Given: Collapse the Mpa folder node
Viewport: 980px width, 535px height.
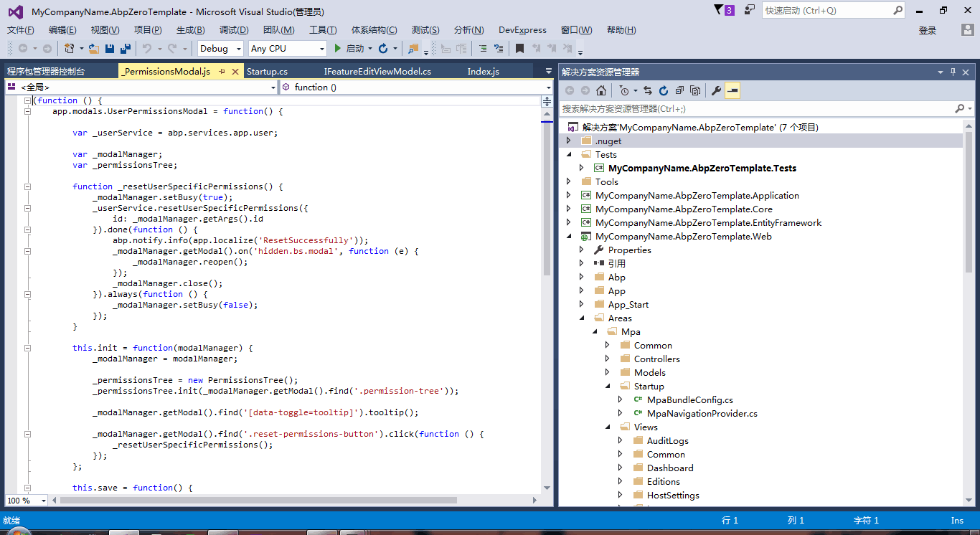Looking at the screenshot, I should (595, 332).
